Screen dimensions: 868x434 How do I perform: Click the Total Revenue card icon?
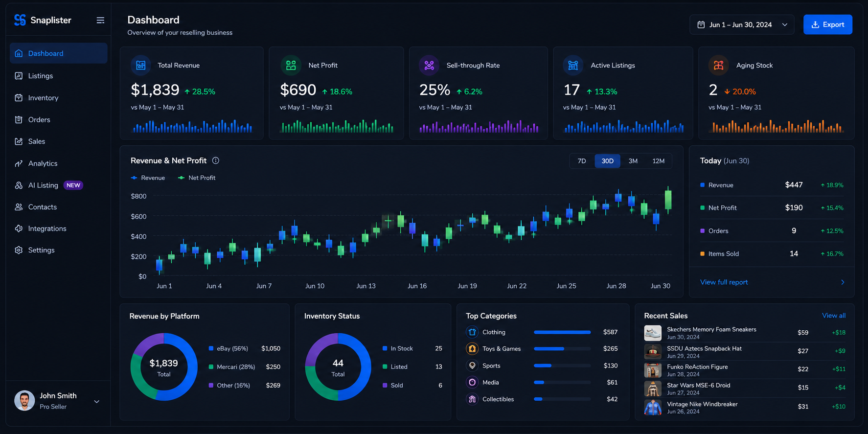coord(141,66)
